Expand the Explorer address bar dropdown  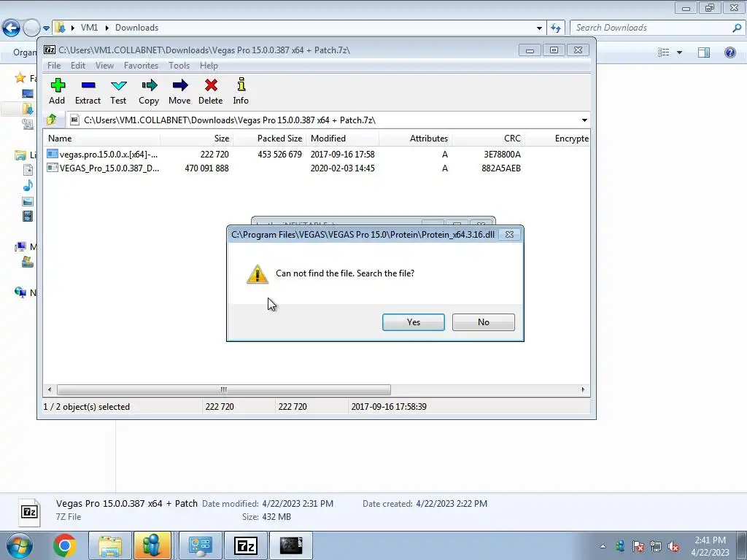point(539,28)
